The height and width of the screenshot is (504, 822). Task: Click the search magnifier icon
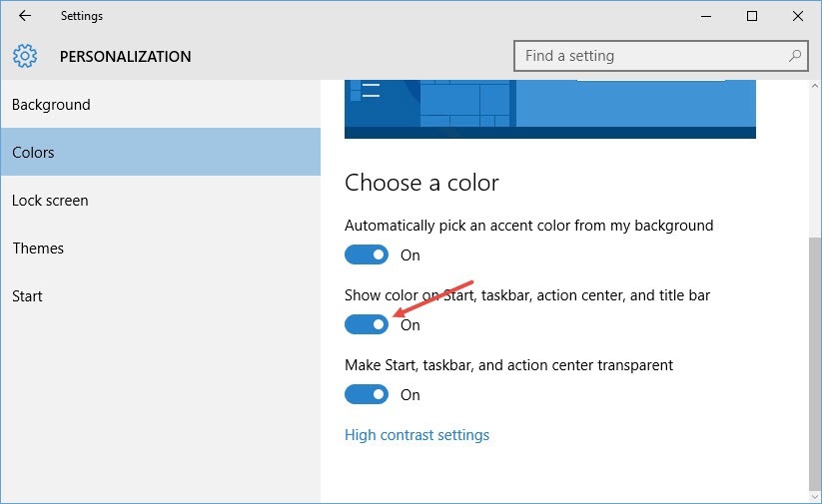(795, 56)
